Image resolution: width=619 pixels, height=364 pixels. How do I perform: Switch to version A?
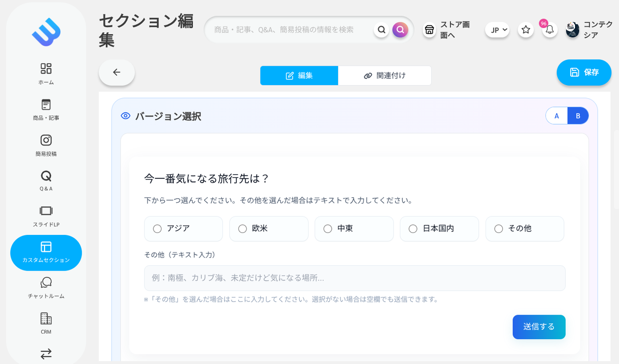tap(557, 116)
